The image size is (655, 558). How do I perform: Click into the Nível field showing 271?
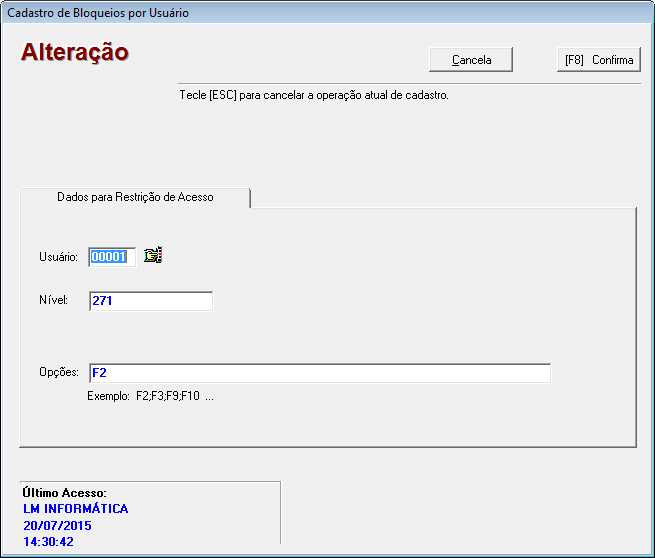pos(150,301)
